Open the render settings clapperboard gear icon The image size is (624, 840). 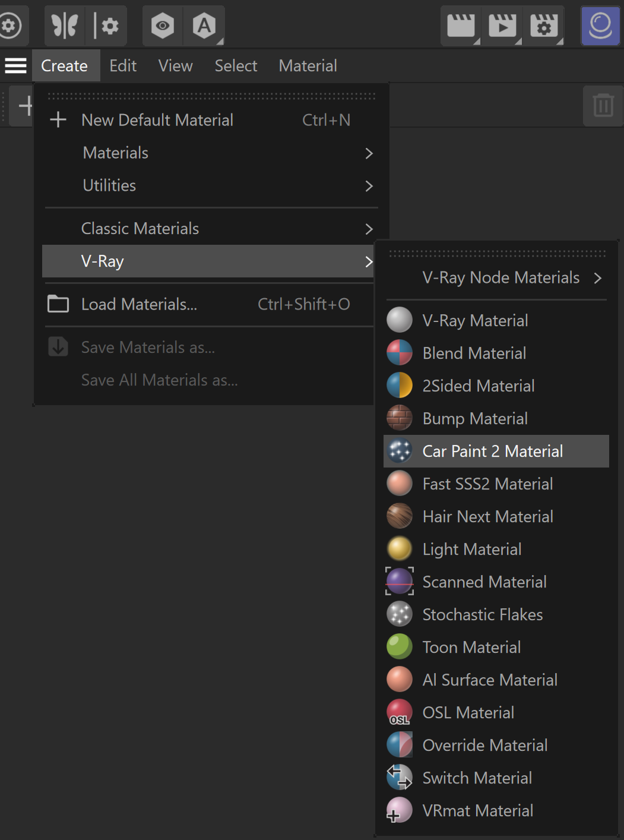544,26
